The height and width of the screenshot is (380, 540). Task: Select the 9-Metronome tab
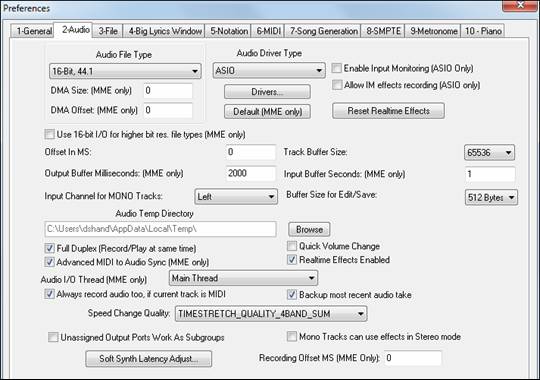[433, 31]
